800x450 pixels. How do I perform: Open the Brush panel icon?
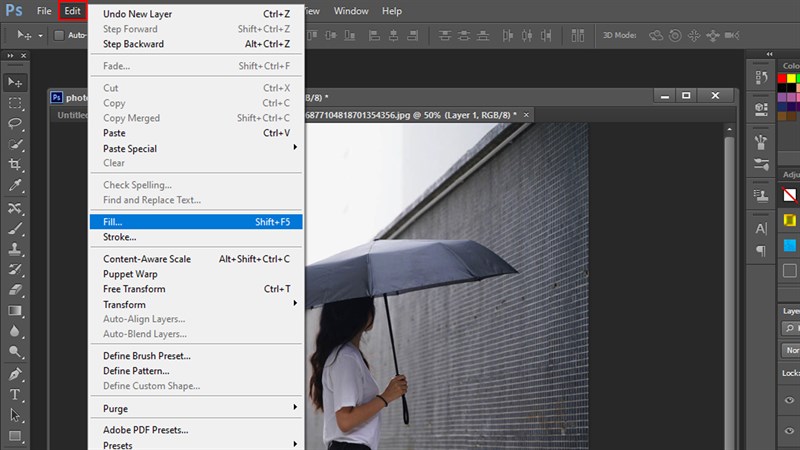tap(761, 142)
